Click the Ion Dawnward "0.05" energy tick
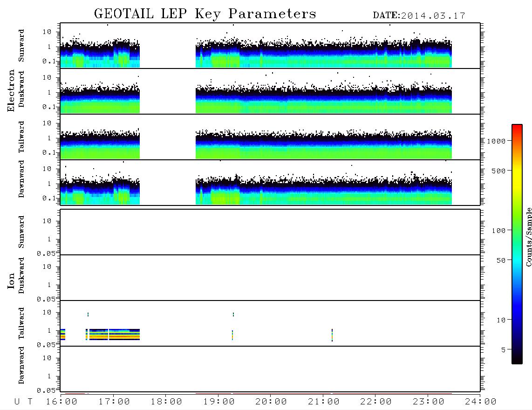532x410 pixels. (46, 390)
